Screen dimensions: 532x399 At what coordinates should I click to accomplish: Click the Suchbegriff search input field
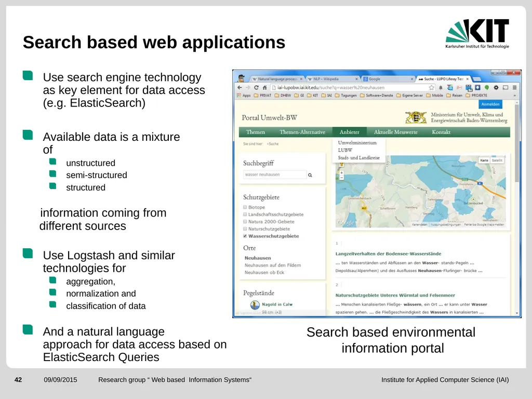[x=274, y=175]
